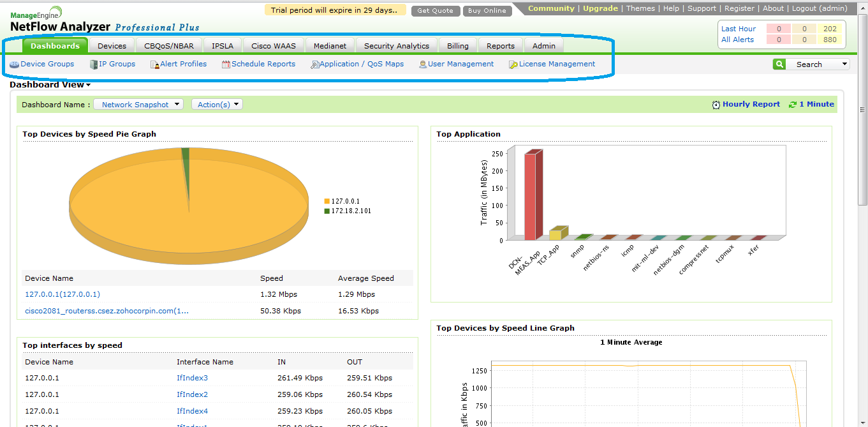Click the Get Quote button
Viewport: 868px width, 427px height.
tap(436, 11)
